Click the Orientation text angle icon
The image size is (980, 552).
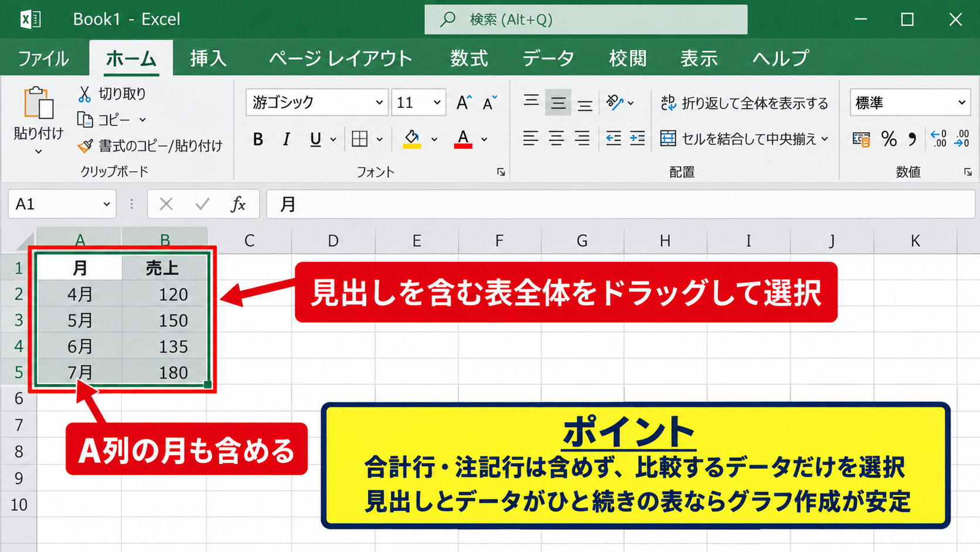614,103
